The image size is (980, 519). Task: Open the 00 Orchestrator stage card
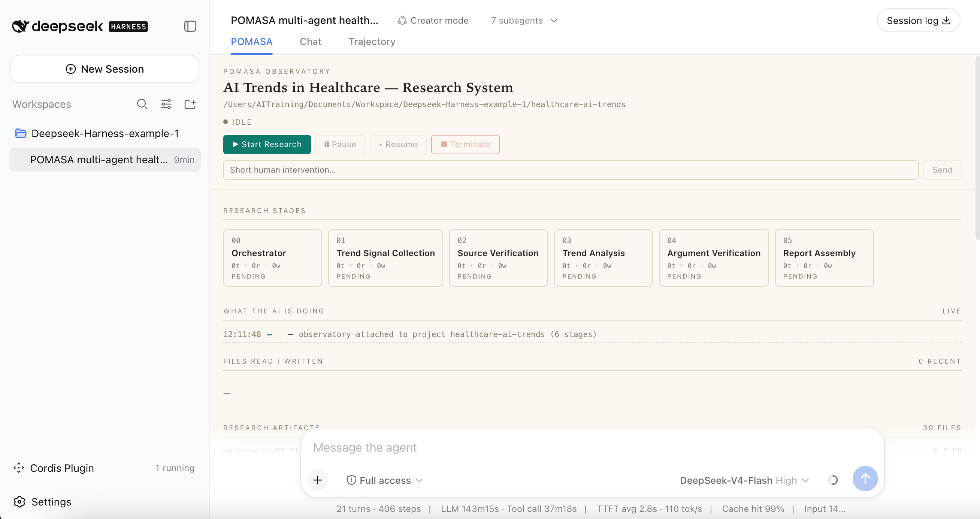tap(272, 258)
